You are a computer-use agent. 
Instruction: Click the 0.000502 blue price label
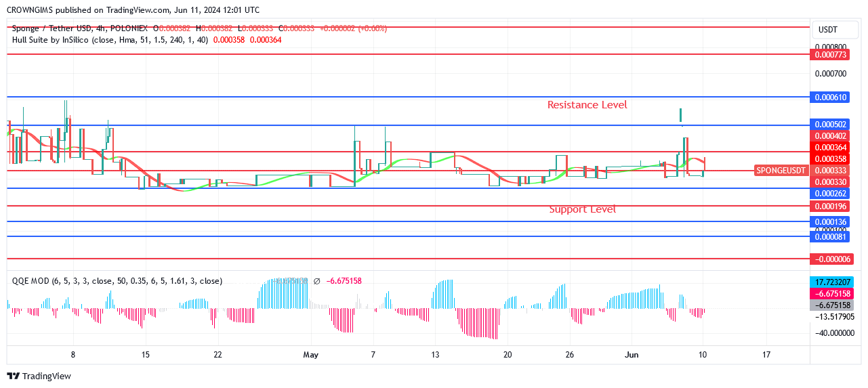[x=831, y=125]
